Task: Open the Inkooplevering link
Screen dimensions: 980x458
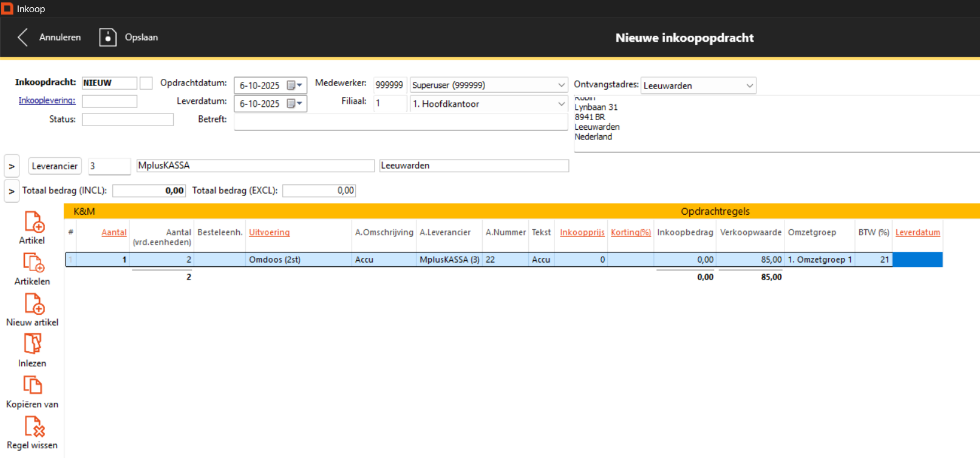Action: click(x=47, y=101)
